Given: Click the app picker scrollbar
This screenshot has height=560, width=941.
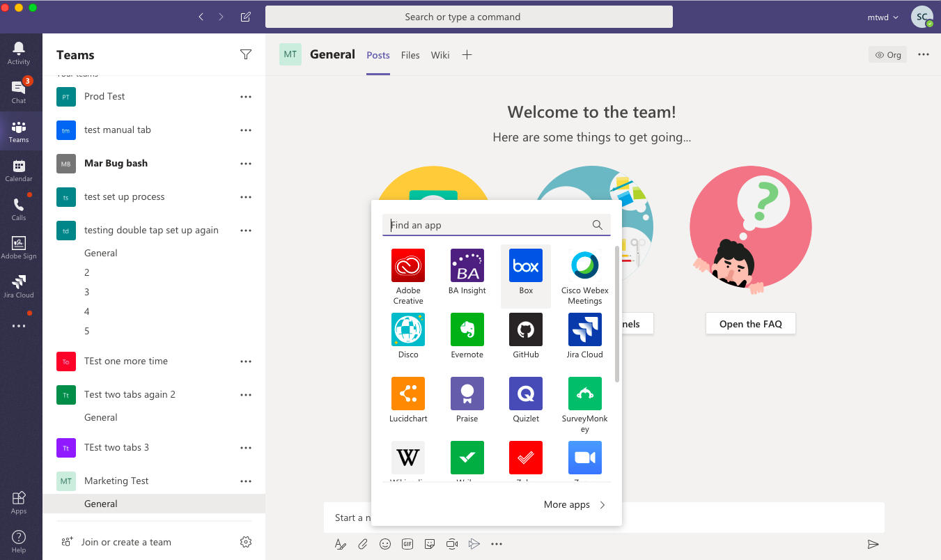Looking at the screenshot, I should [x=617, y=313].
